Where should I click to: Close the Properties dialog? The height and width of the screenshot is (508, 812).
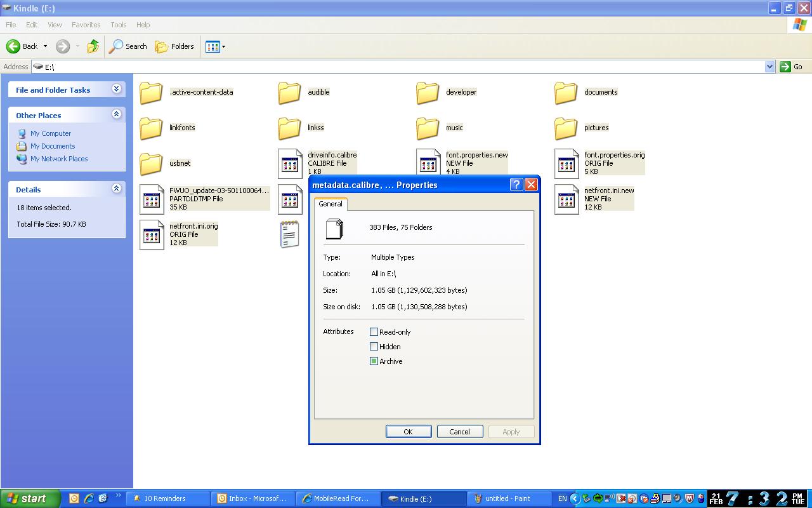pos(531,185)
